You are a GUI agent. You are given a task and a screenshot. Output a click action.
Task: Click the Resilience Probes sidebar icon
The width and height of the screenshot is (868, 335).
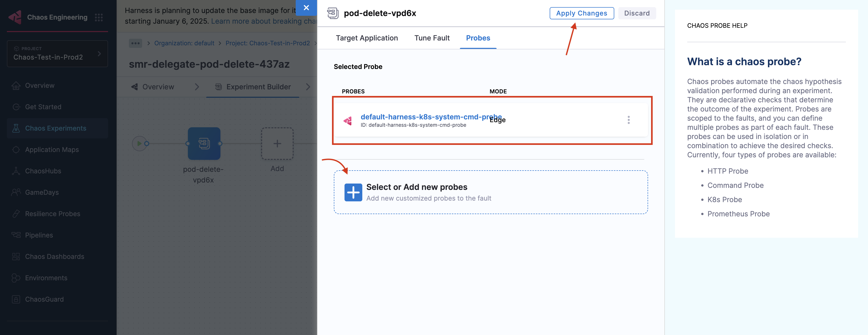(16, 213)
